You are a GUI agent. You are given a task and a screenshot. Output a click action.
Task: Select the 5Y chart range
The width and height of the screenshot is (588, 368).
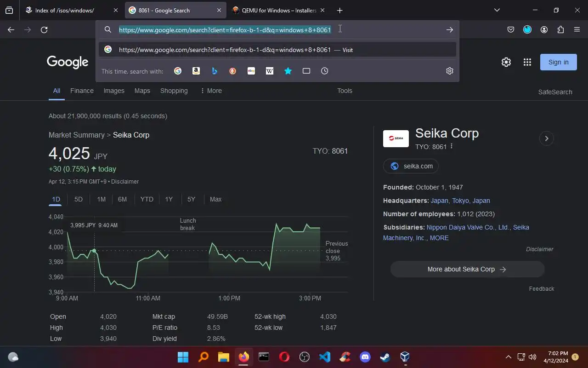(x=191, y=199)
